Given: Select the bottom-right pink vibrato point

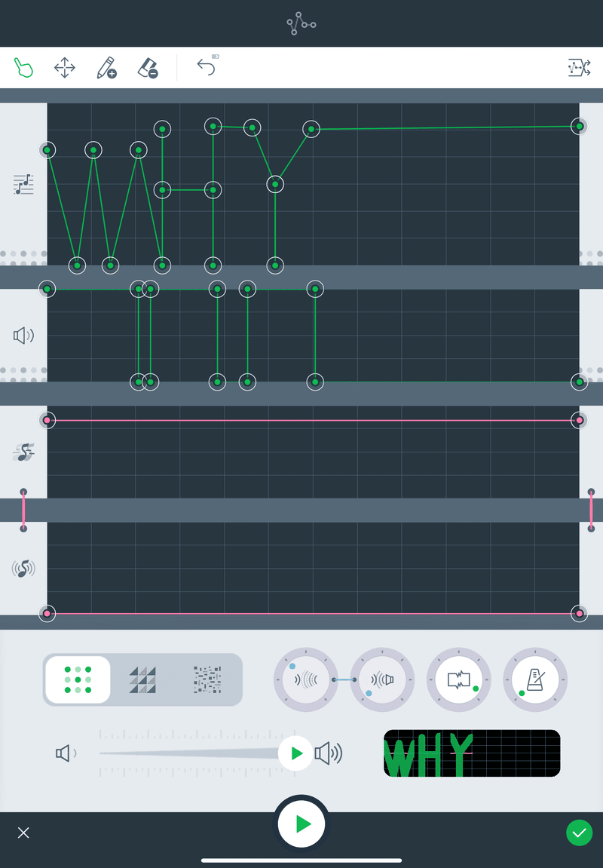Looking at the screenshot, I should [x=579, y=613].
